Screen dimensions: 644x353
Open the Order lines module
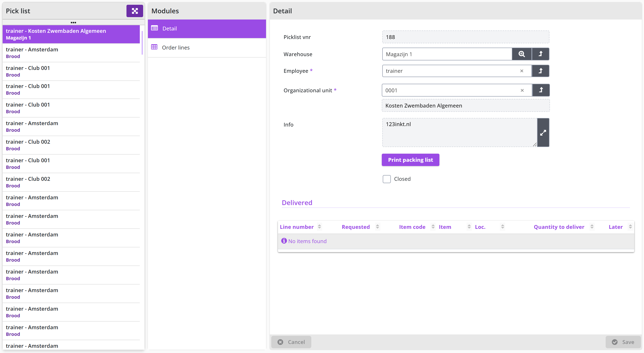pyautogui.click(x=207, y=47)
